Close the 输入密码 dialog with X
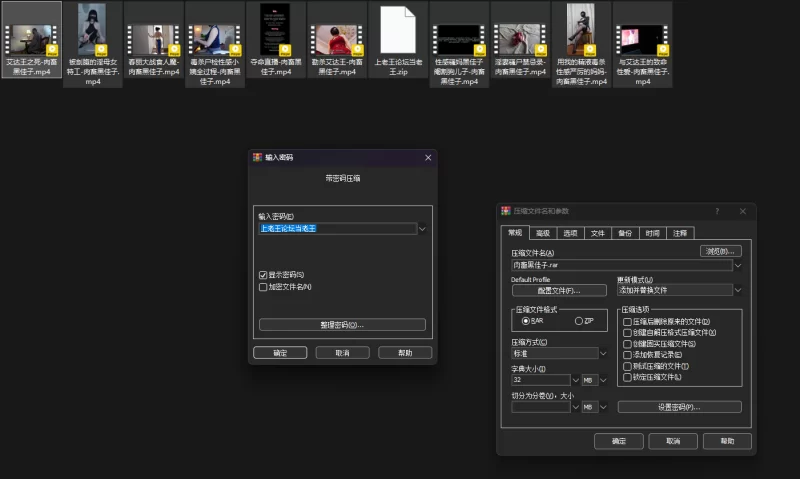800x479 pixels. [x=428, y=158]
